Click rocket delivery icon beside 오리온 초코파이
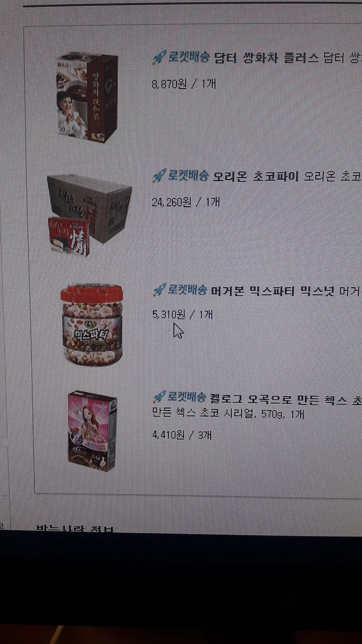362x644 pixels. pyautogui.click(x=159, y=175)
